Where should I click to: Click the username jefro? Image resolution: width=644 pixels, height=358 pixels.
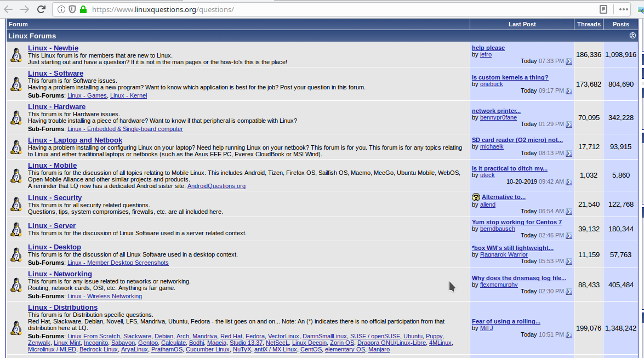(486, 54)
